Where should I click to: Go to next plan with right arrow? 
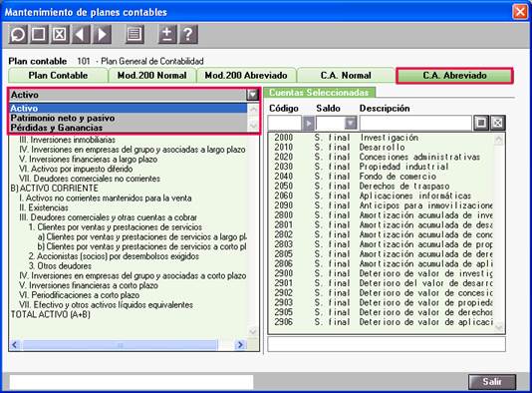coord(103,34)
